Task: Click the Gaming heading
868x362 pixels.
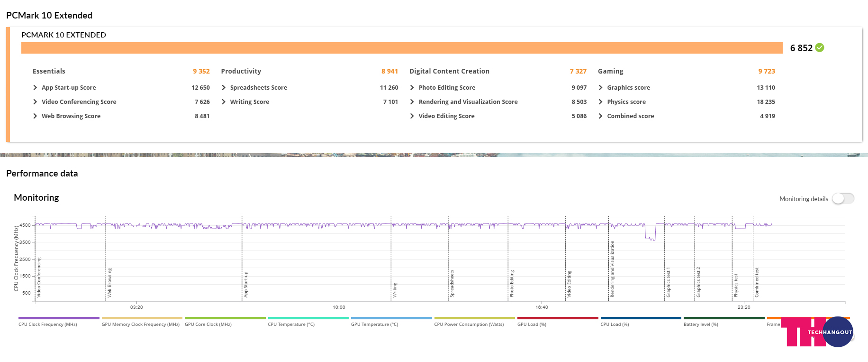Action: click(610, 71)
